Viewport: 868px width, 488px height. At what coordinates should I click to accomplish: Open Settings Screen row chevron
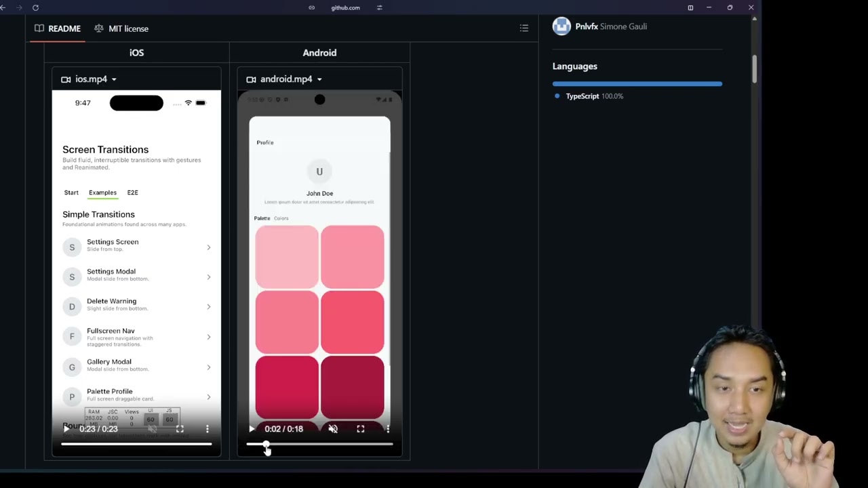point(209,247)
